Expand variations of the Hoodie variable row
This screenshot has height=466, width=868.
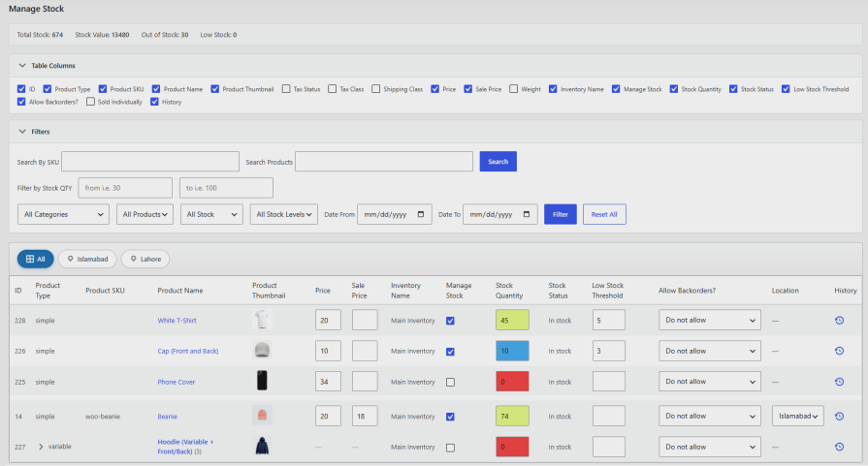tap(41, 447)
